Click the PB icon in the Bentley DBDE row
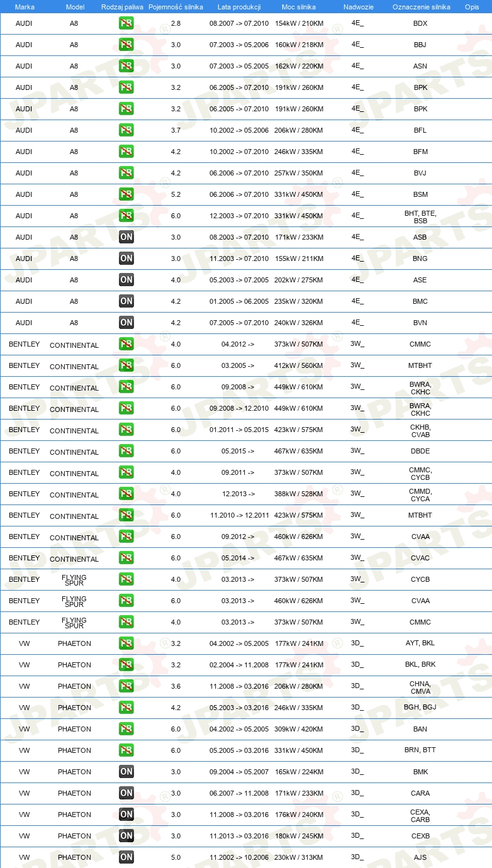 click(126, 451)
